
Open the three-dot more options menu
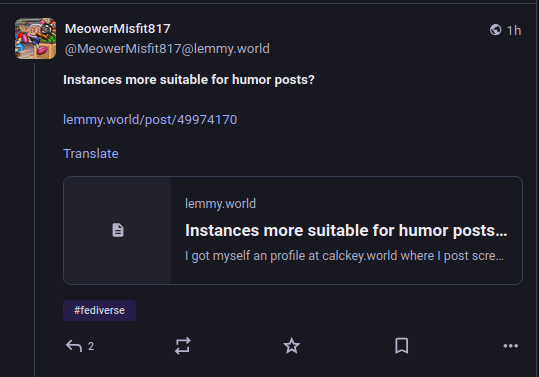point(510,346)
